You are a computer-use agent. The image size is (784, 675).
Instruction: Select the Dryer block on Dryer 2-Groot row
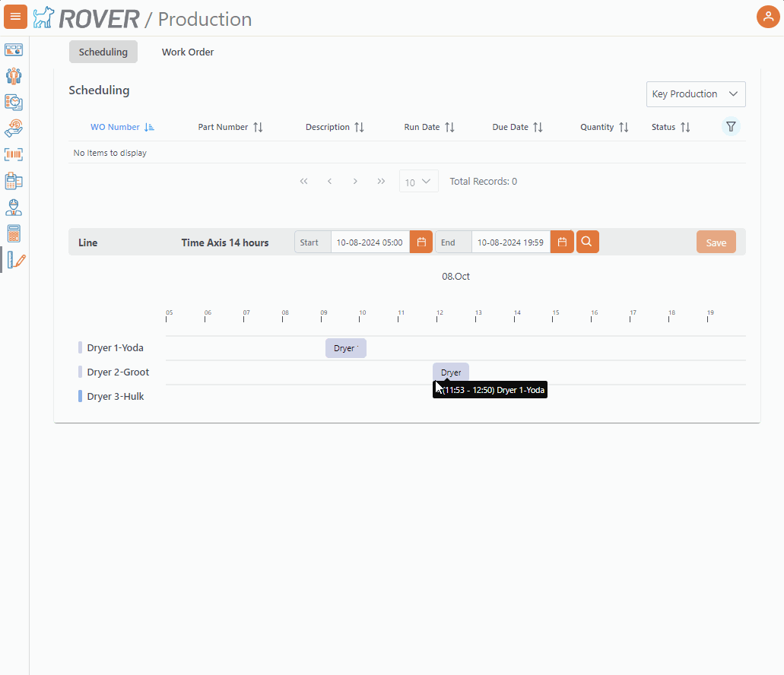coord(451,372)
